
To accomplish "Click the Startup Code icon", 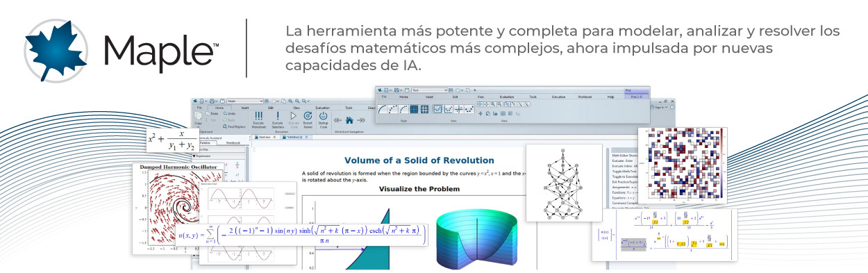I will coord(323,115).
